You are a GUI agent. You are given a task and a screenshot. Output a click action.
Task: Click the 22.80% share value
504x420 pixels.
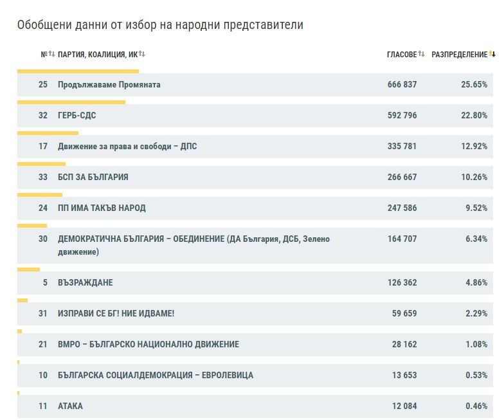click(474, 116)
